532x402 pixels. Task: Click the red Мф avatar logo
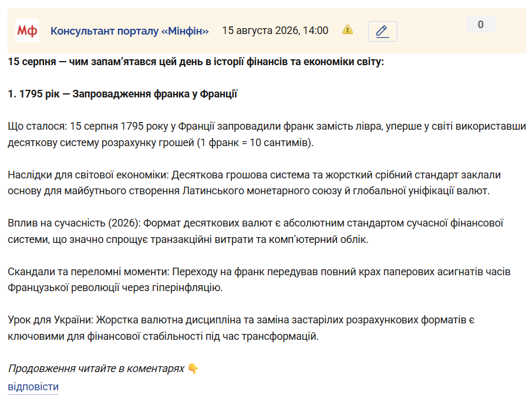click(x=27, y=31)
